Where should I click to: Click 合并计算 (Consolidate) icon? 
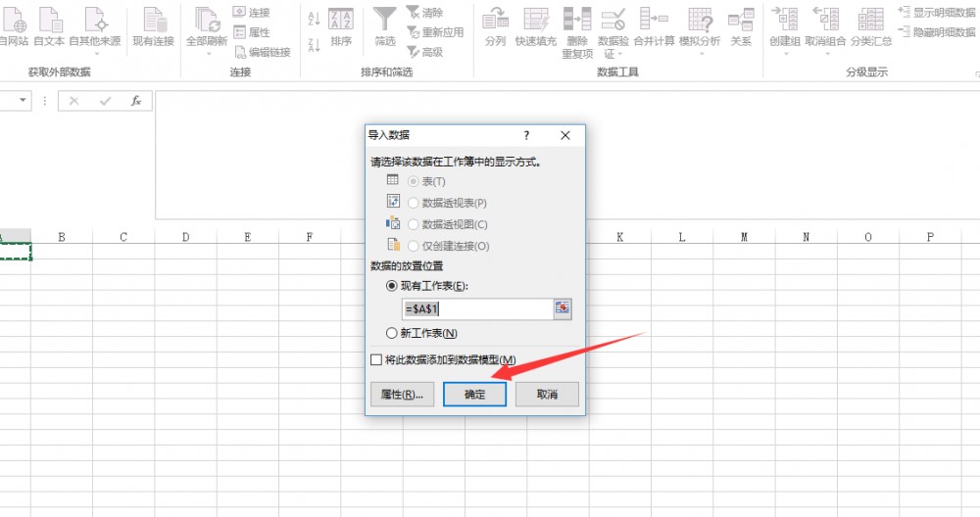click(654, 20)
